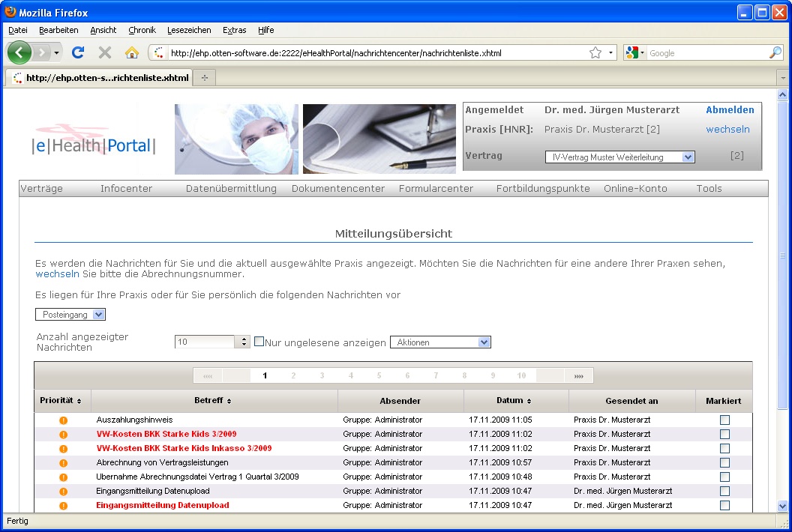Open the Dokumentencenter navigation menu
792x532 pixels.
tap(337, 189)
